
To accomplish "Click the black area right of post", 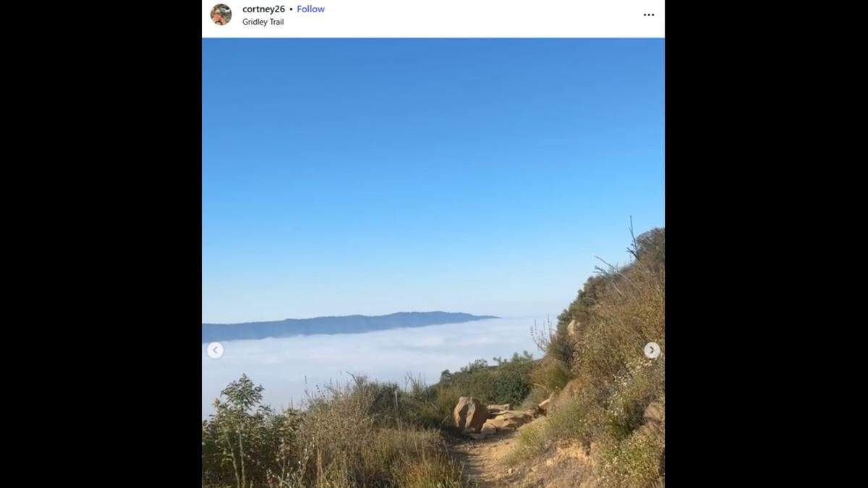I will [766, 244].
